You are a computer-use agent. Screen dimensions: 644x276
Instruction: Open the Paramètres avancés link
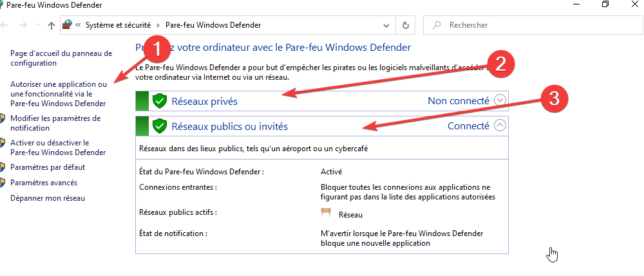[44, 183]
